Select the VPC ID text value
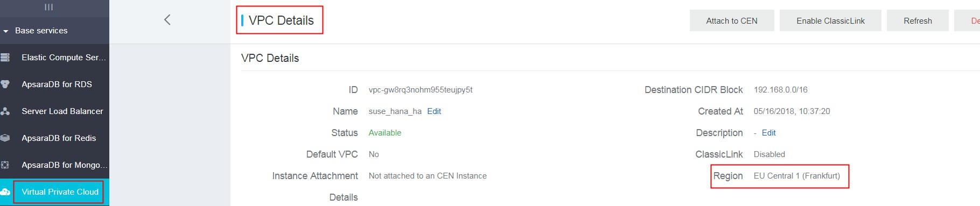Viewport: 980px width, 206px height. 421,90
